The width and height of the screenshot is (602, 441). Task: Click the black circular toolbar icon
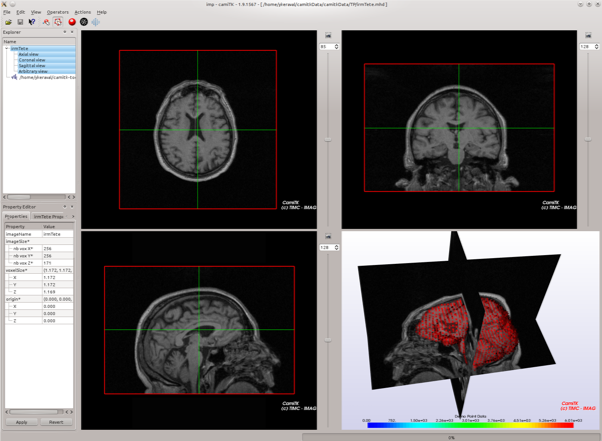coord(84,22)
